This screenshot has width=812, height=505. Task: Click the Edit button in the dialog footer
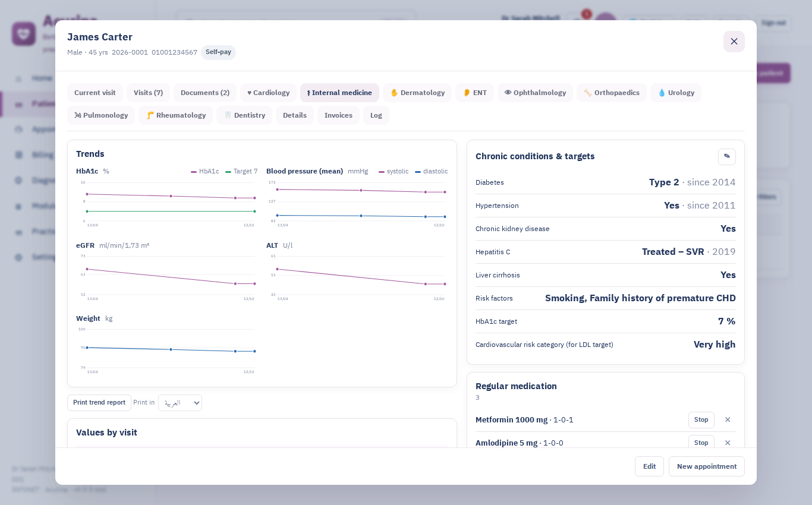point(649,466)
